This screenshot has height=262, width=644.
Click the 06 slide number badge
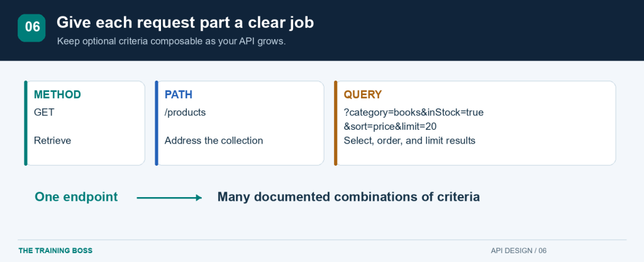(x=31, y=28)
